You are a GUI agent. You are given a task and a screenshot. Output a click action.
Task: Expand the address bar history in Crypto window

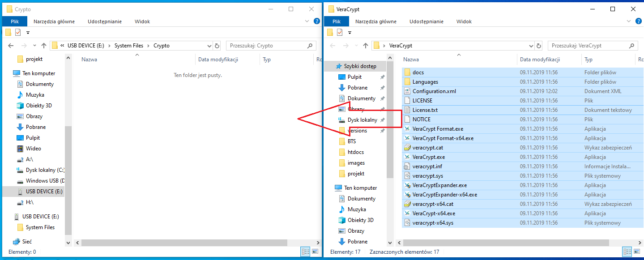(209, 46)
